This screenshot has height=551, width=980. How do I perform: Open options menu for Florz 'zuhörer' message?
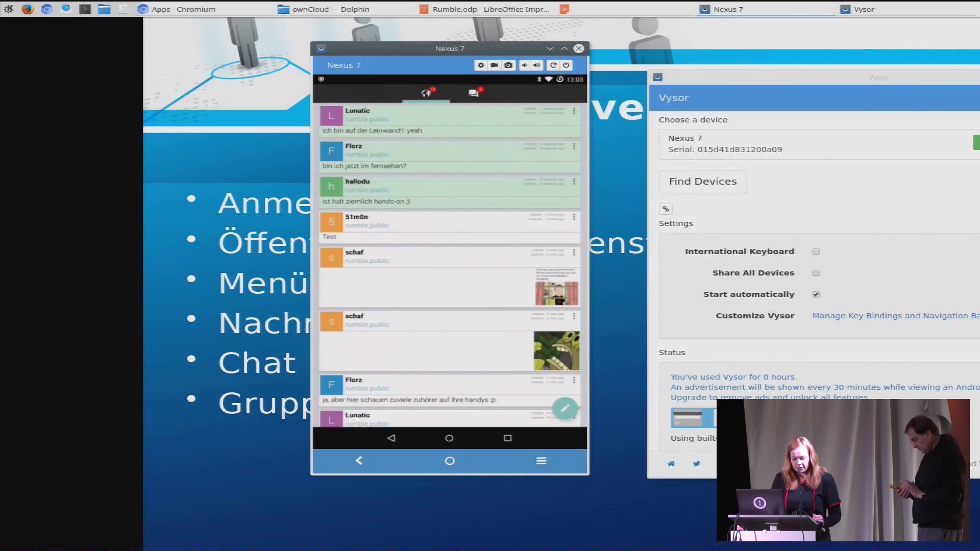pyautogui.click(x=574, y=380)
